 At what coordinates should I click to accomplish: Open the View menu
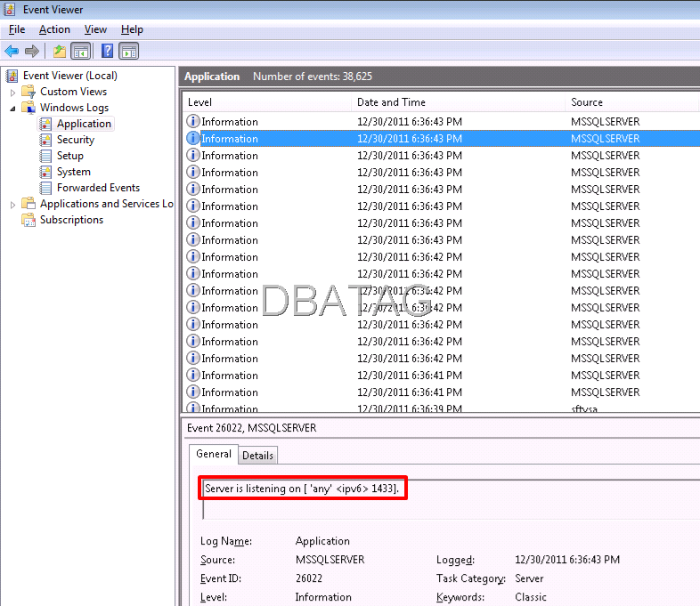coord(95,29)
